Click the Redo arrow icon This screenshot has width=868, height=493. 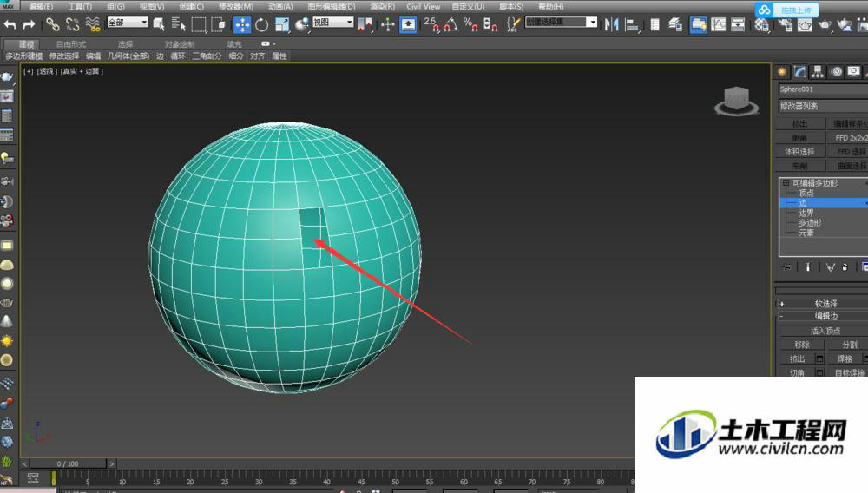tap(29, 24)
